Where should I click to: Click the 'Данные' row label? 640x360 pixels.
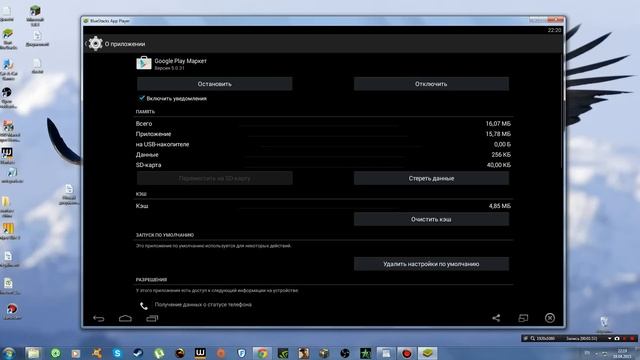[147, 155]
